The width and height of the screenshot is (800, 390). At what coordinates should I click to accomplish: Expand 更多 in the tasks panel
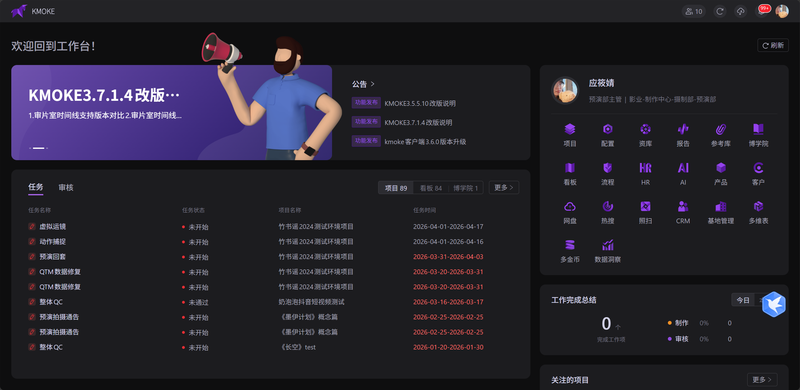tap(504, 187)
